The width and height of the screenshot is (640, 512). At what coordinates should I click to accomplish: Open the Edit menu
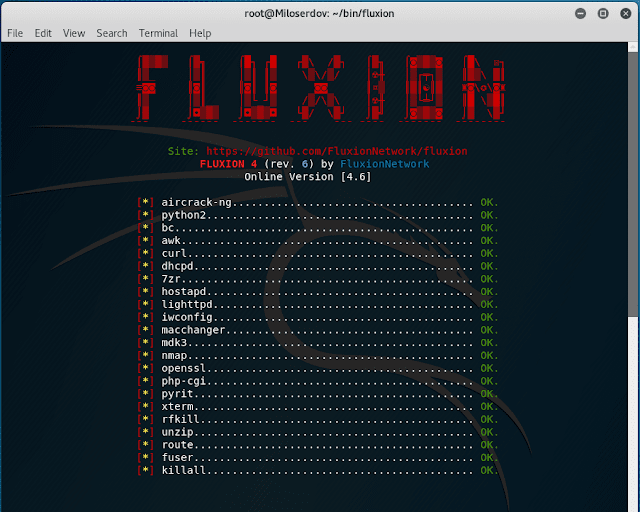(43, 33)
